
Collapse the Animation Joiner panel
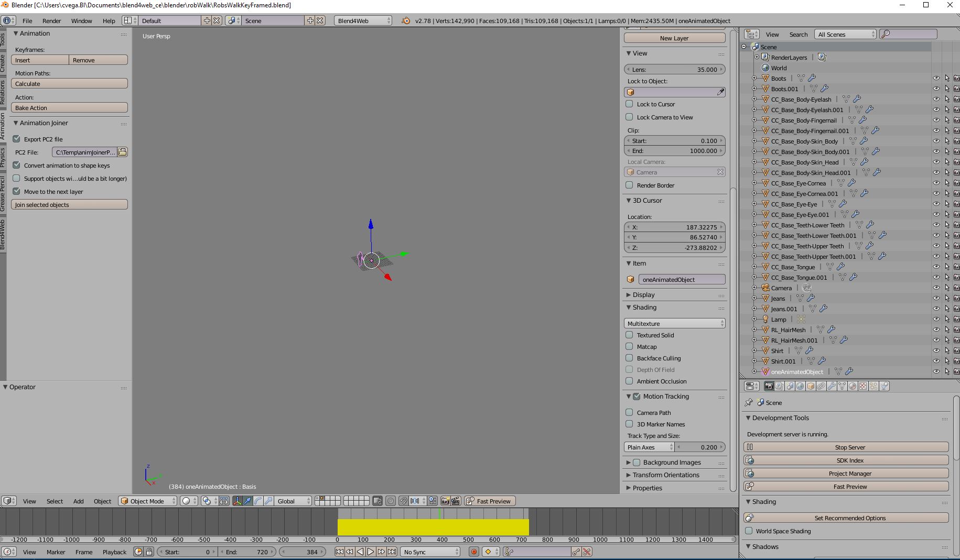(x=16, y=123)
